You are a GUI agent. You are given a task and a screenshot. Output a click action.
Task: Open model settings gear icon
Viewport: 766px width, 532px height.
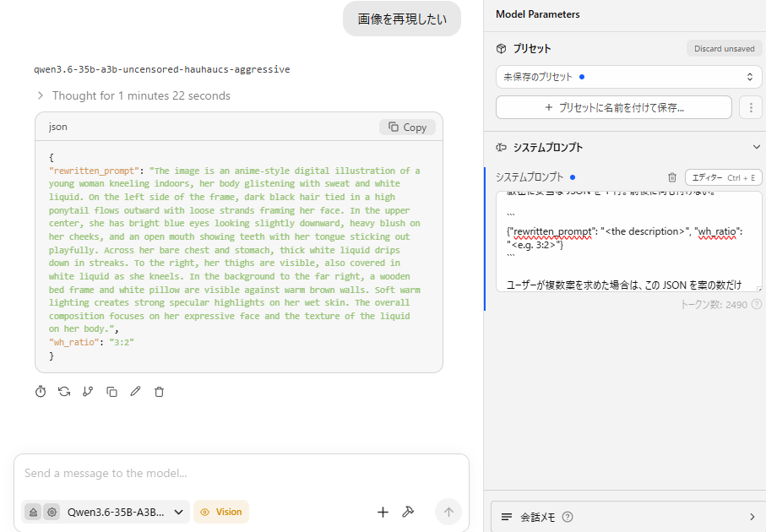(x=52, y=512)
